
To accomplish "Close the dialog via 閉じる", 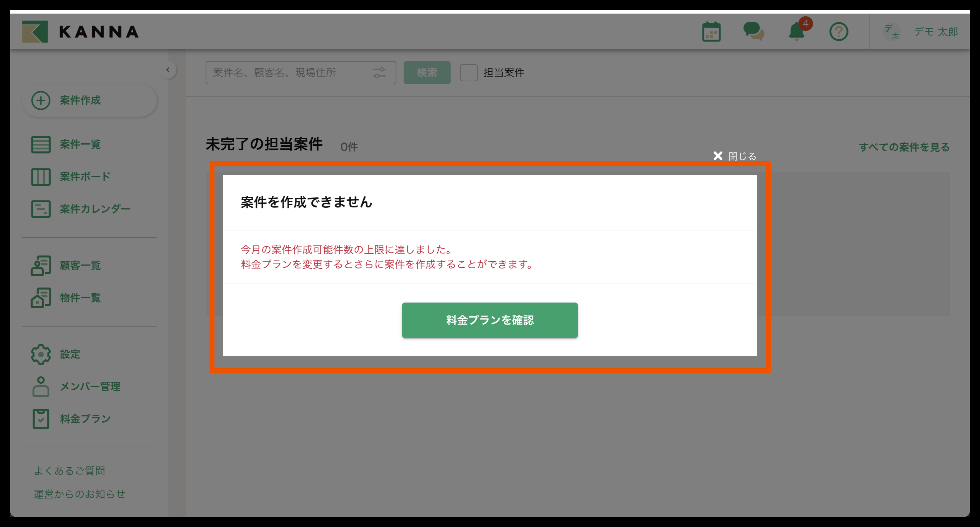I will coord(734,156).
